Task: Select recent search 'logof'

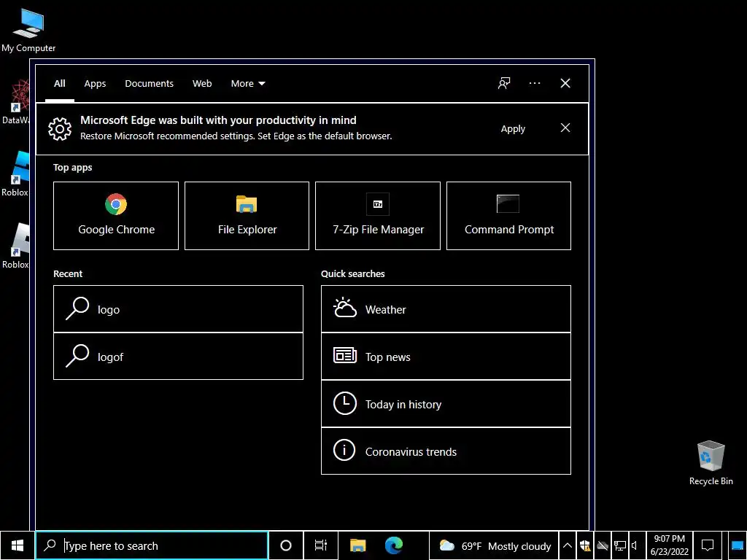Action: (178, 356)
